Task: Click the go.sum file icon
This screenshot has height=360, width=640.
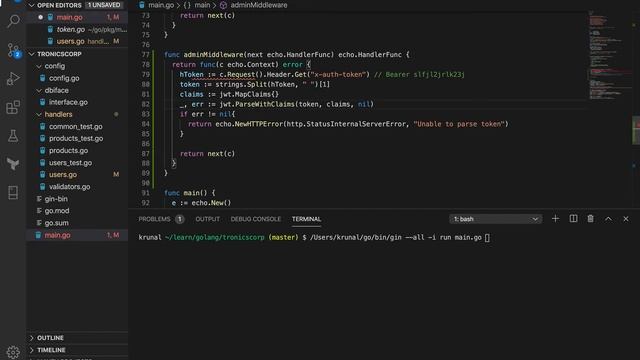Action: (x=39, y=223)
